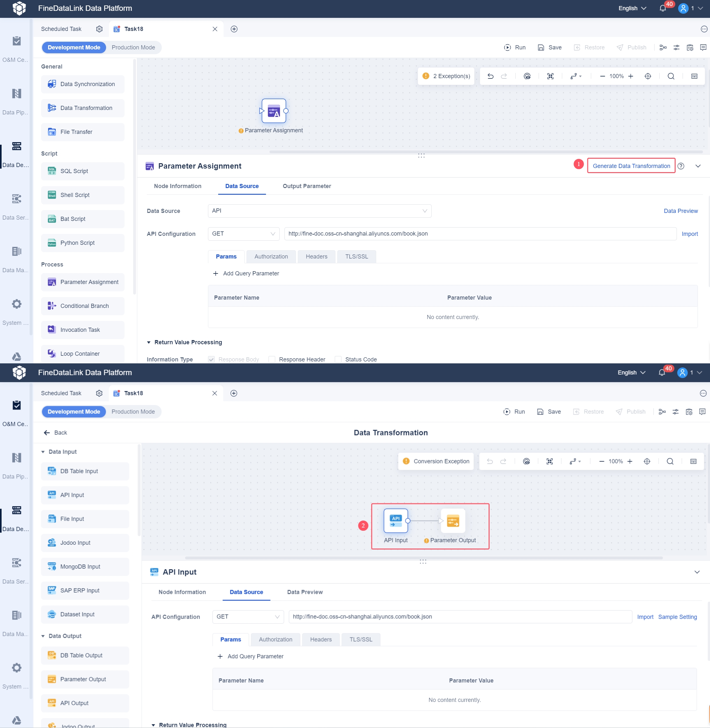Open GET method dropdown in API Input panel

(x=248, y=616)
